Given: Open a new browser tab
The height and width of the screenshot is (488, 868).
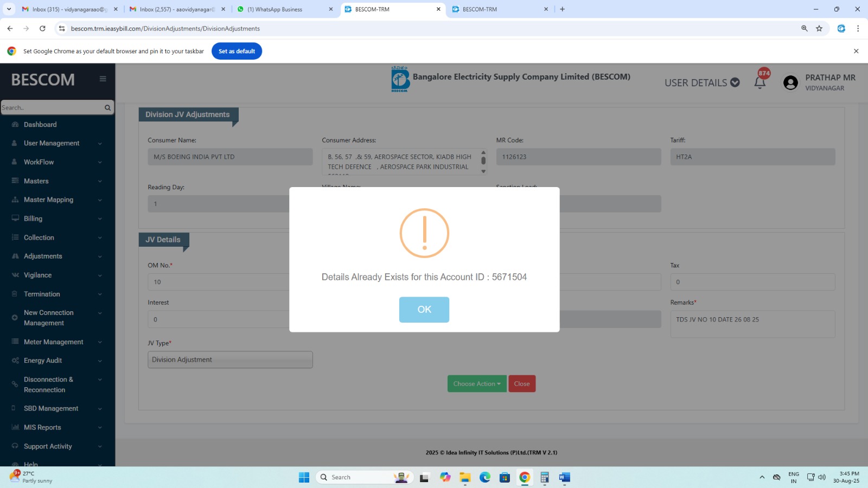Looking at the screenshot, I should (563, 9).
